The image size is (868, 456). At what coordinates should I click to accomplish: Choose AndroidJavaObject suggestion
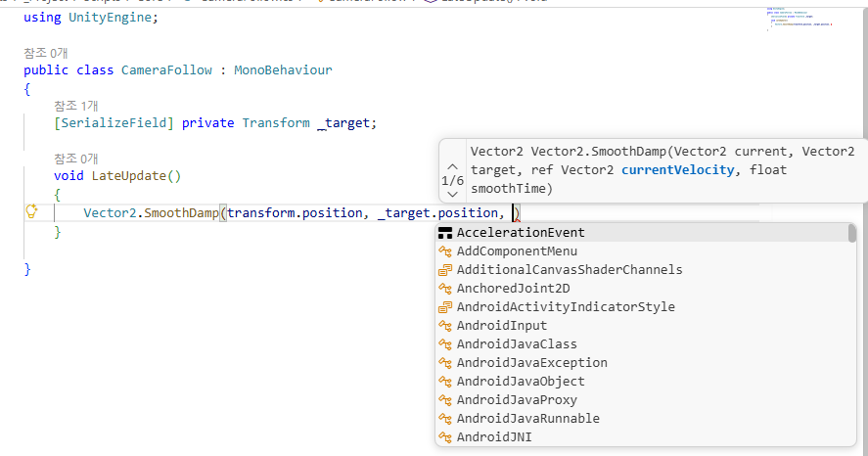(642, 382)
